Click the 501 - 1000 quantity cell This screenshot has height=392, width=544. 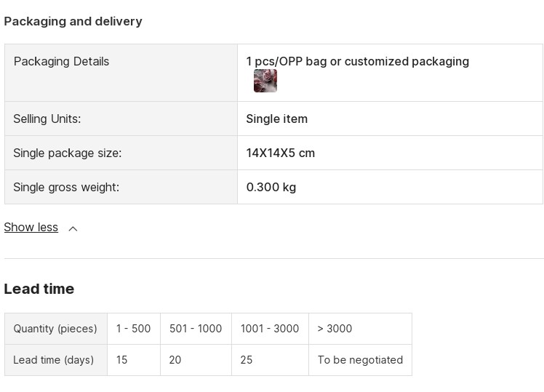pyautogui.click(x=196, y=329)
